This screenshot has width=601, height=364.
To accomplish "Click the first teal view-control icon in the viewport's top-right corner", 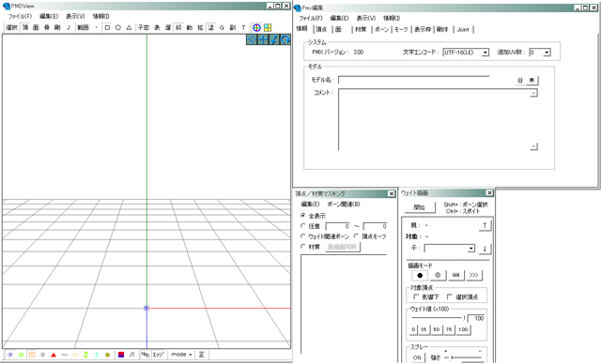I will (x=252, y=39).
